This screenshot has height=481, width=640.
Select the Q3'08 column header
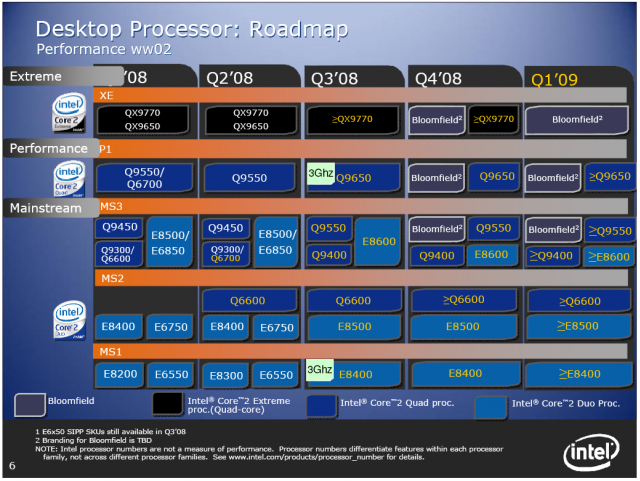point(334,78)
